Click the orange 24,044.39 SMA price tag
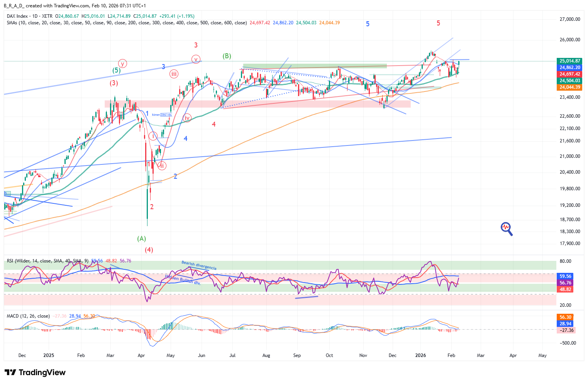Viewport: 588px width, 384px height. point(569,87)
